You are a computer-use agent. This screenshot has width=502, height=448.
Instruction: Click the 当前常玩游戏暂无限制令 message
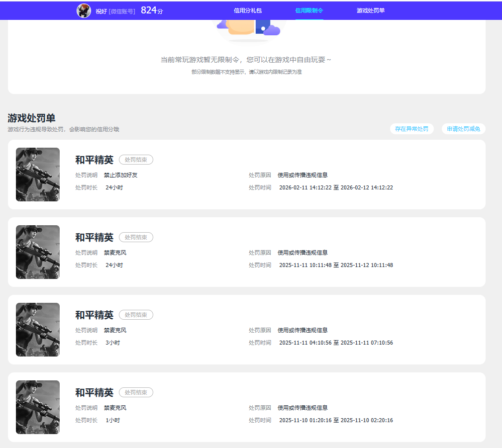click(246, 60)
